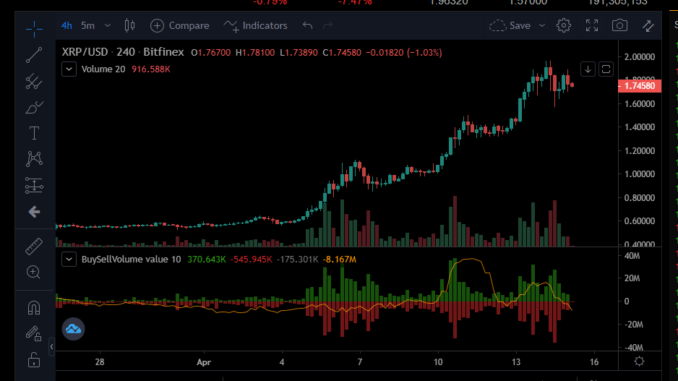678x381 pixels.
Task: Select the 4h timeframe
Action: tap(67, 26)
